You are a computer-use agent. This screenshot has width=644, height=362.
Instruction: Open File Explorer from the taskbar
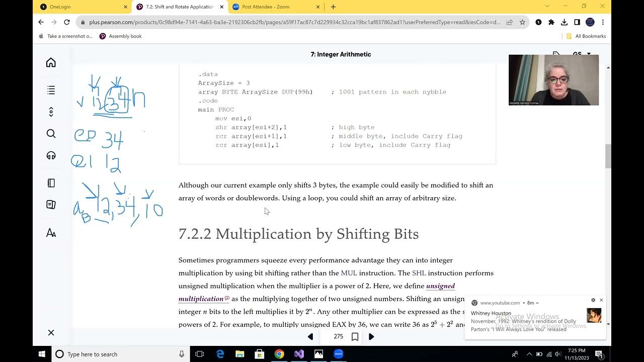(240, 354)
